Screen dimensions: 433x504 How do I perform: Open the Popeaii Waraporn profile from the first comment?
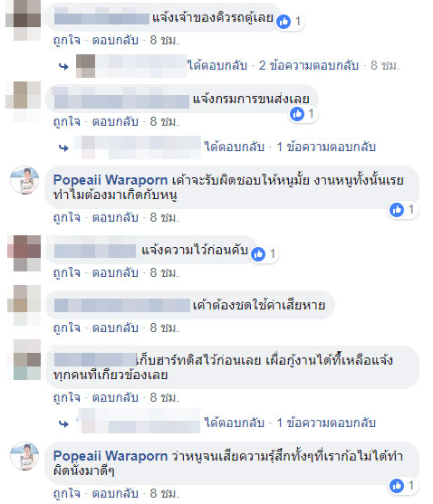[111, 180]
